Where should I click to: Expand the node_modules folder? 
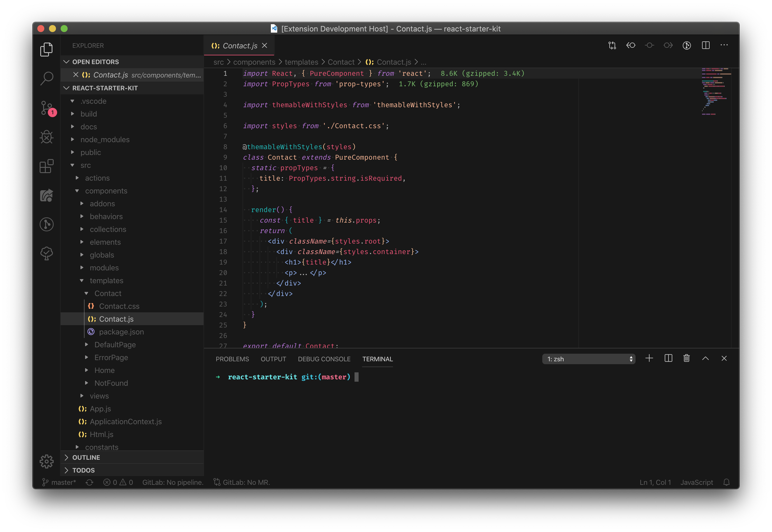click(132, 139)
